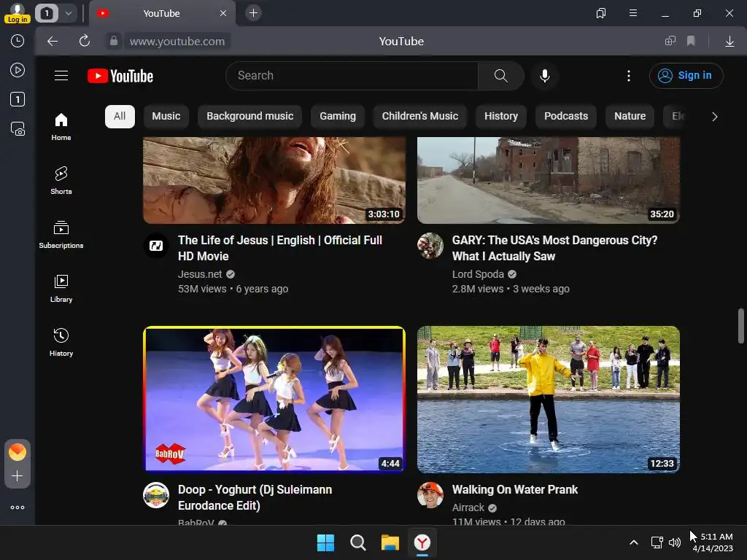The image size is (747, 560).
Task: Open the YouTube guide hamburger menu
Action: click(61, 76)
